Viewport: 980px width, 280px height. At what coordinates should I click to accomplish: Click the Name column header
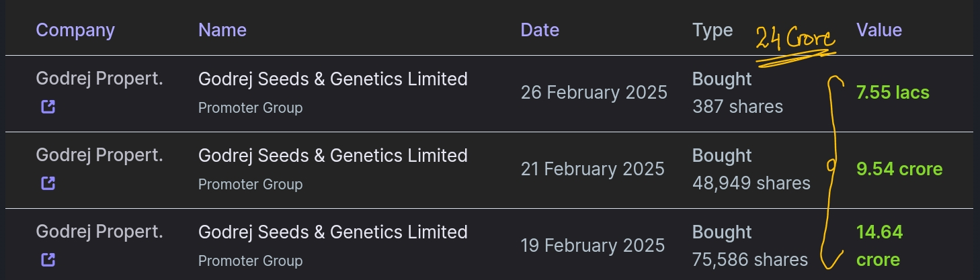point(222,30)
